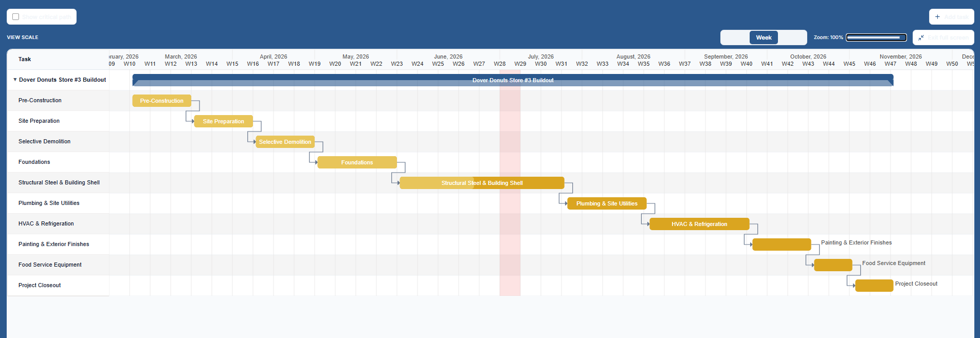Screen dimensions: 980x338
Task: Enable the Show critical path checkbox
Action: coord(16,17)
